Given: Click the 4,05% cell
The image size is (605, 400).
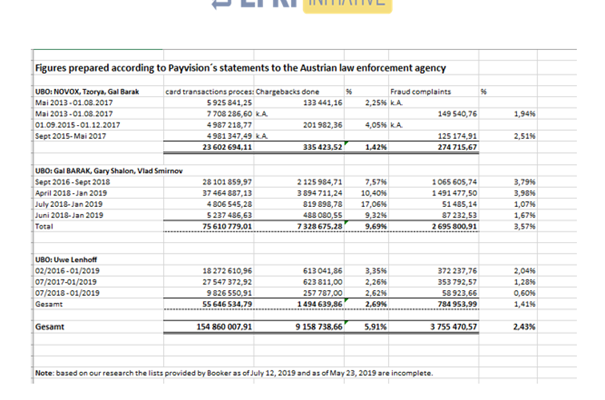Looking at the screenshot, I should (376, 125).
